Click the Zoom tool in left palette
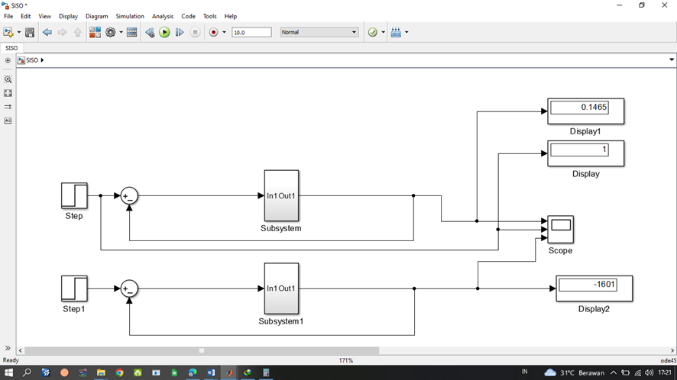The height and width of the screenshot is (380, 677). (8, 79)
